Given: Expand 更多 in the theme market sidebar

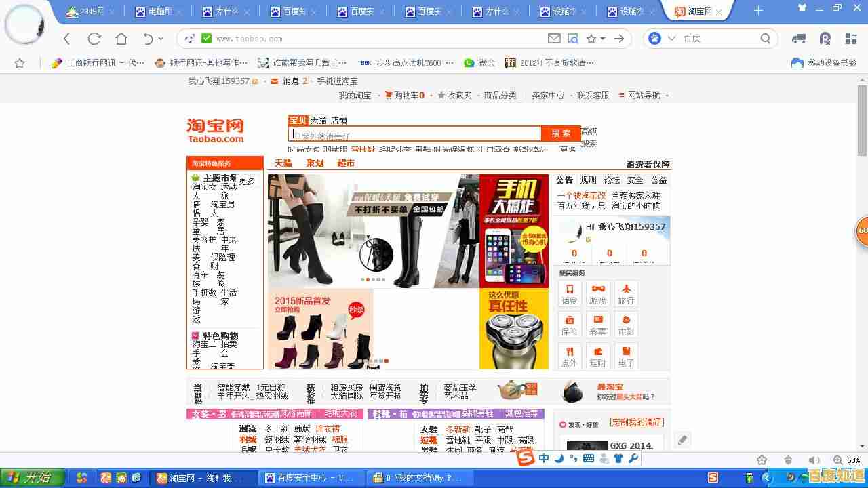Looking at the screenshot, I should (245, 181).
